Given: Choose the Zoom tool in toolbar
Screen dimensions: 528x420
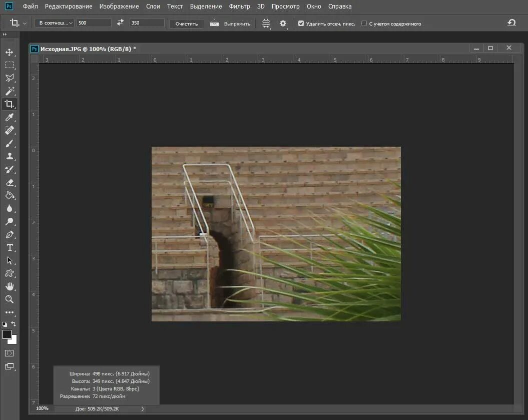Looking at the screenshot, I should click(x=10, y=299).
